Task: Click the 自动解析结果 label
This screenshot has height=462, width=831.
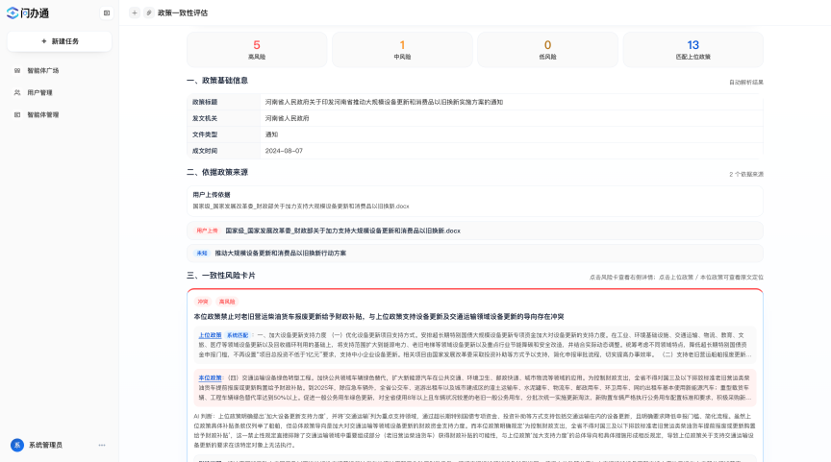Action: tap(746, 82)
